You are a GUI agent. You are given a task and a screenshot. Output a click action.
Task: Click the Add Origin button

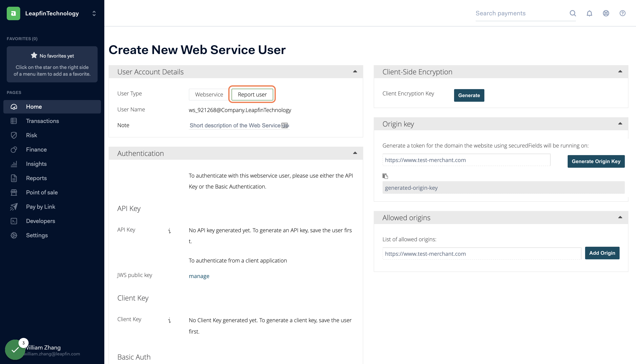click(602, 253)
